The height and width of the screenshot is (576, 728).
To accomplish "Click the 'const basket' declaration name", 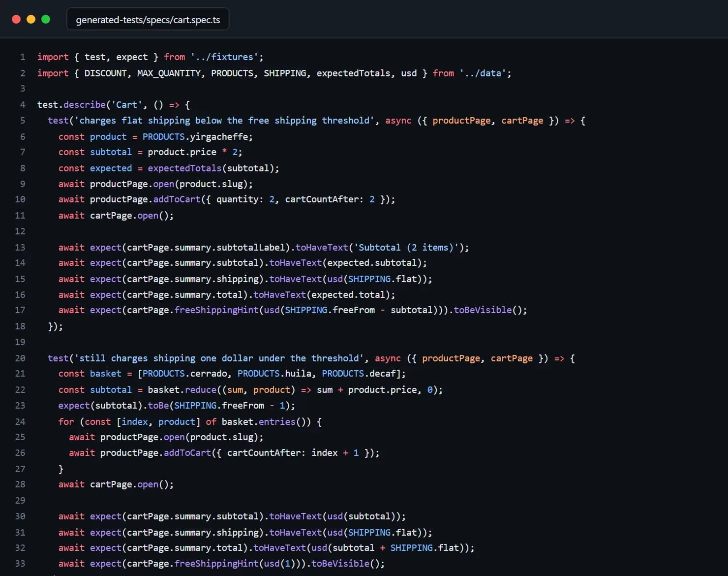I will (x=106, y=374).
